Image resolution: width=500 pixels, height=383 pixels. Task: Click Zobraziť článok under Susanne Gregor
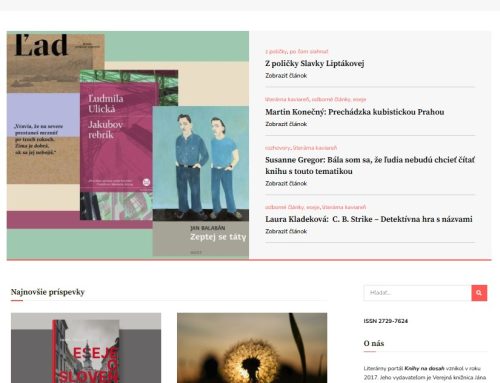pos(286,183)
